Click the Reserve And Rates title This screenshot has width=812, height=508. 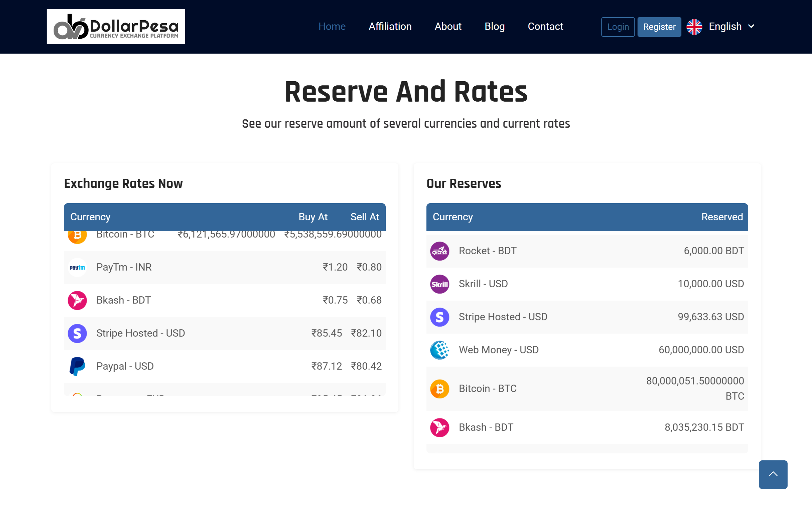tap(406, 92)
